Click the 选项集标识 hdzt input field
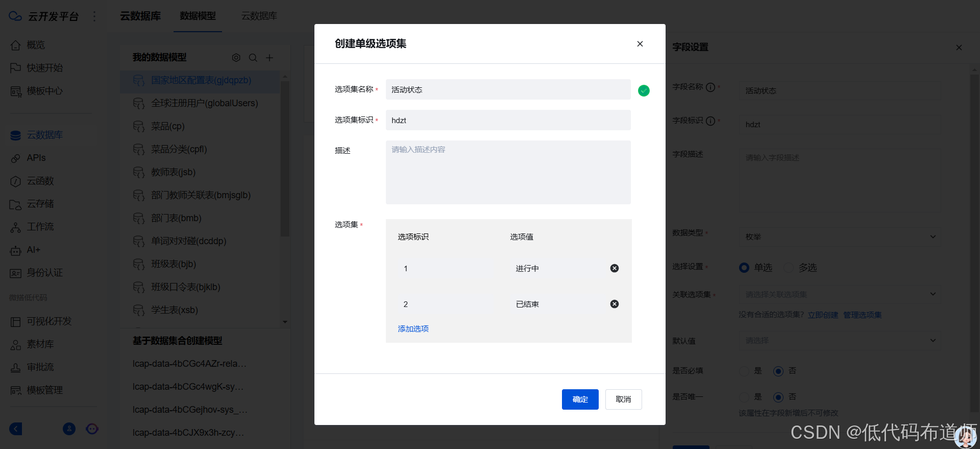The width and height of the screenshot is (980, 449). click(508, 120)
